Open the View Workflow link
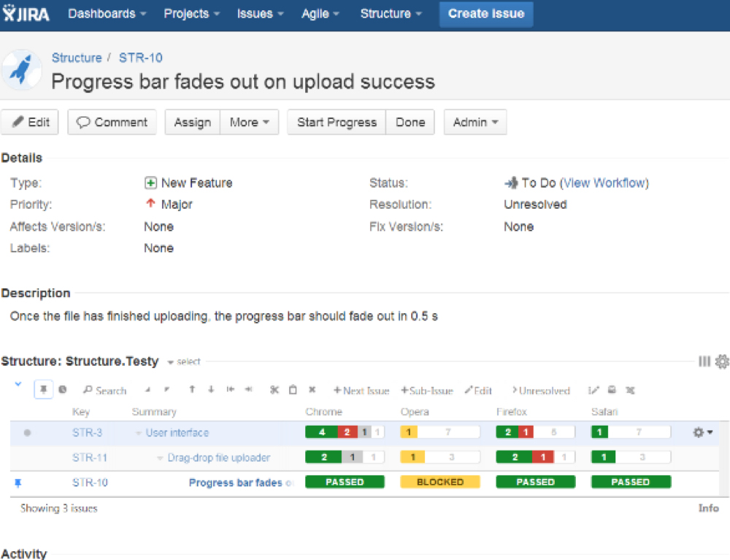Screen dimensions: 730x560 coord(604,183)
